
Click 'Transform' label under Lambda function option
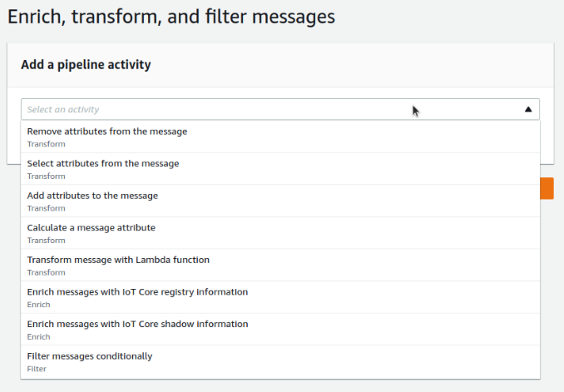46,273
